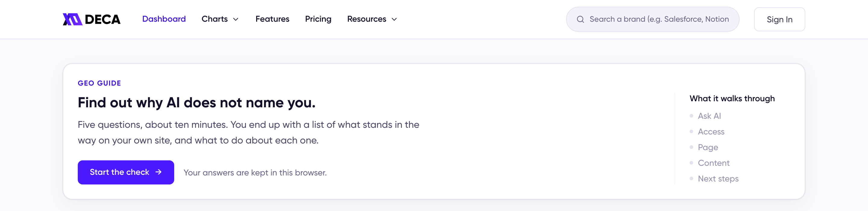Click the DECA logo icon
868x211 pixels.
[x=72, y=19]
